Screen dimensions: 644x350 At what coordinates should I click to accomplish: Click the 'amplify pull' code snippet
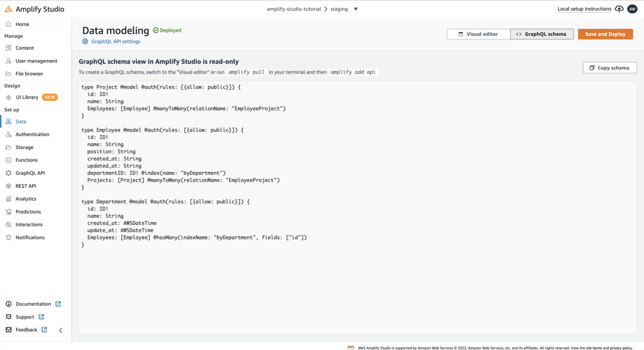tap(246, 72)
